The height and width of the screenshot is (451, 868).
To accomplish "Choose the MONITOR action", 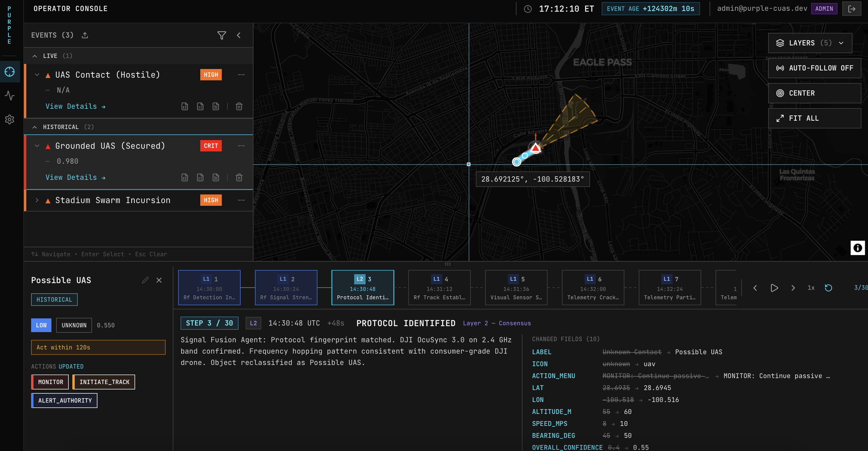I will [x=50, y=382].
